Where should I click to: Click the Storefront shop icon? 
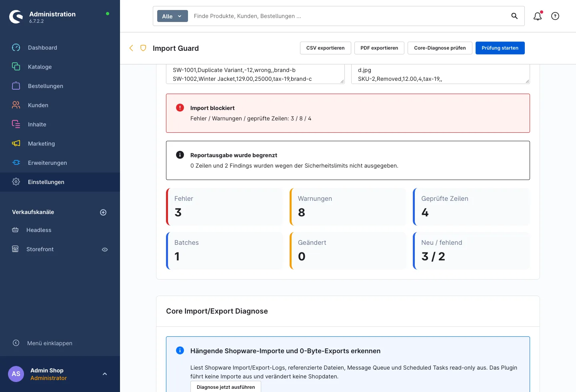[15, 249]
